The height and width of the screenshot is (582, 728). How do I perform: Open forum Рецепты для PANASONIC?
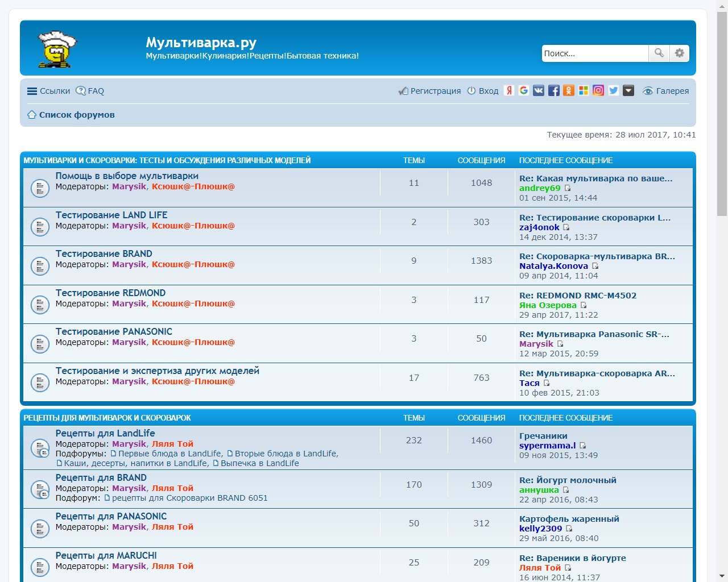coord(111,517)
